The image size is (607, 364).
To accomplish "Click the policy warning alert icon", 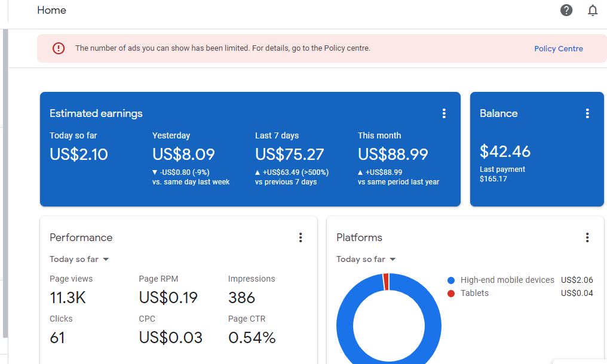I will tap(58, 48).
